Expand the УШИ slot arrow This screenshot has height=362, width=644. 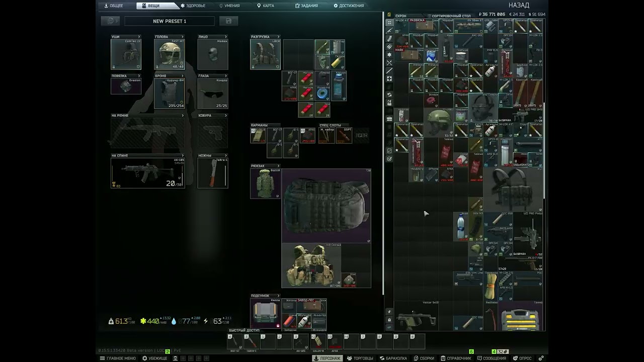tap(139, 37)
